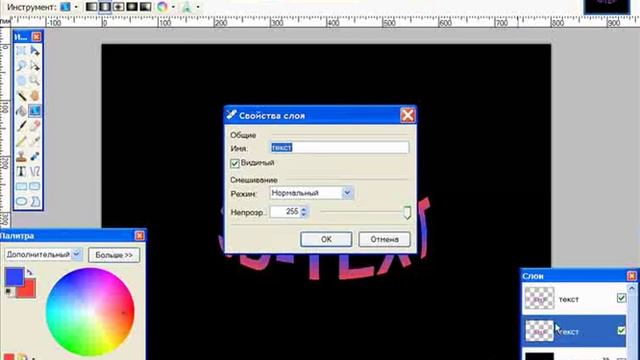Viewport: 640px width, 360px height.
Task: Select the Rectangle Select tool
Action: pos(21,51)
